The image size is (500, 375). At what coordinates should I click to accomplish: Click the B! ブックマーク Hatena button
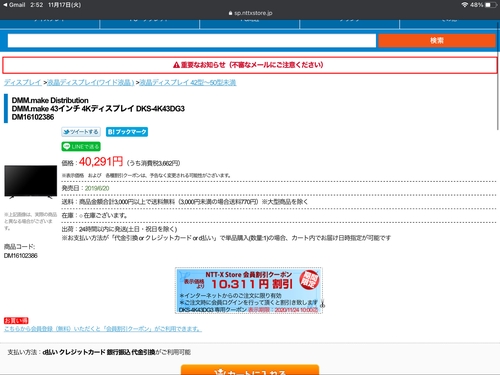click(x=127, y=132)
